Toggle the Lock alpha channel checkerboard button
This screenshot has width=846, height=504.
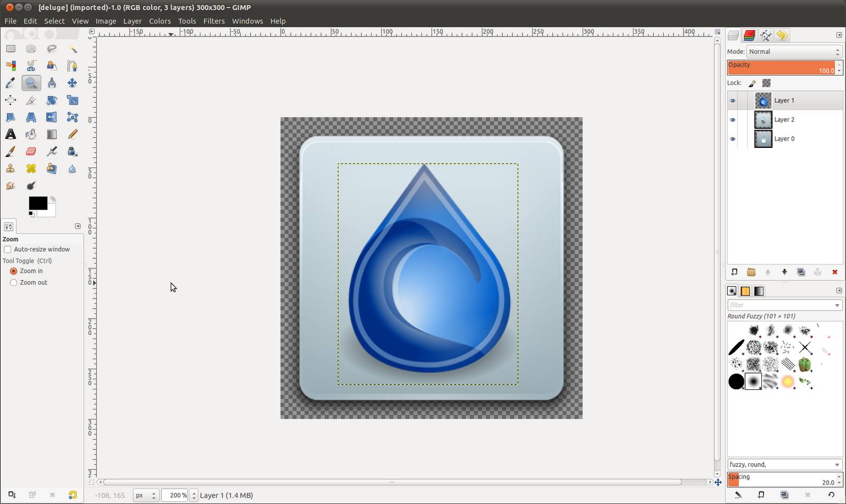tap(767, 83)
